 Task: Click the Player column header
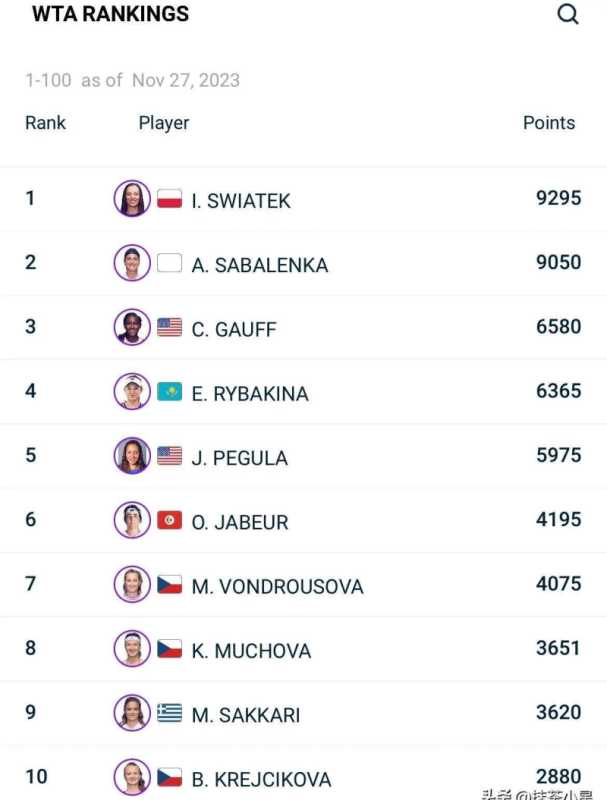click(x=164, y=123)
